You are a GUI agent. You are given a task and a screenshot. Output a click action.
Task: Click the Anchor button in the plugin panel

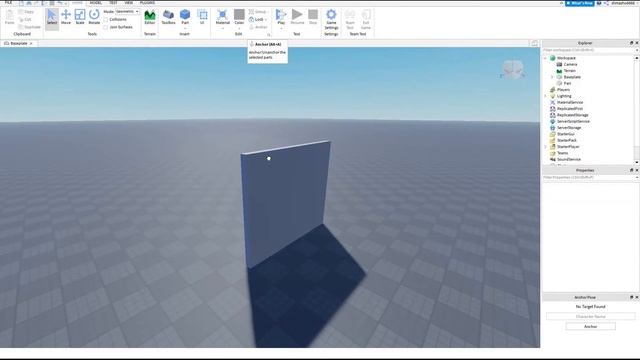(x=591, y=327)
